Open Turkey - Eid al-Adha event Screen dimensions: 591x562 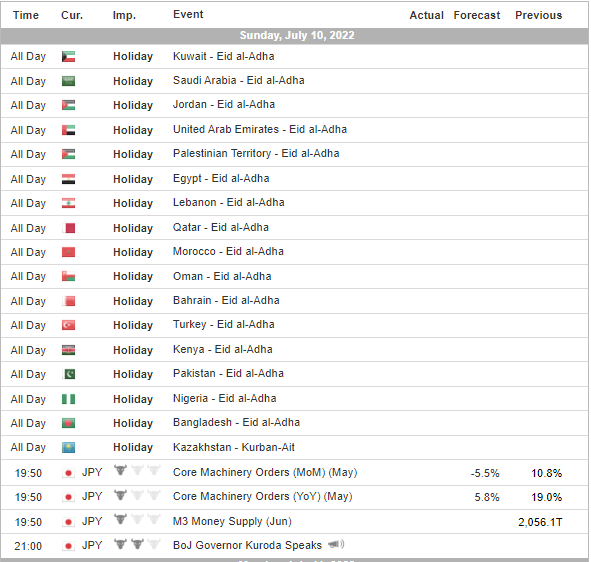pos(224,325)
